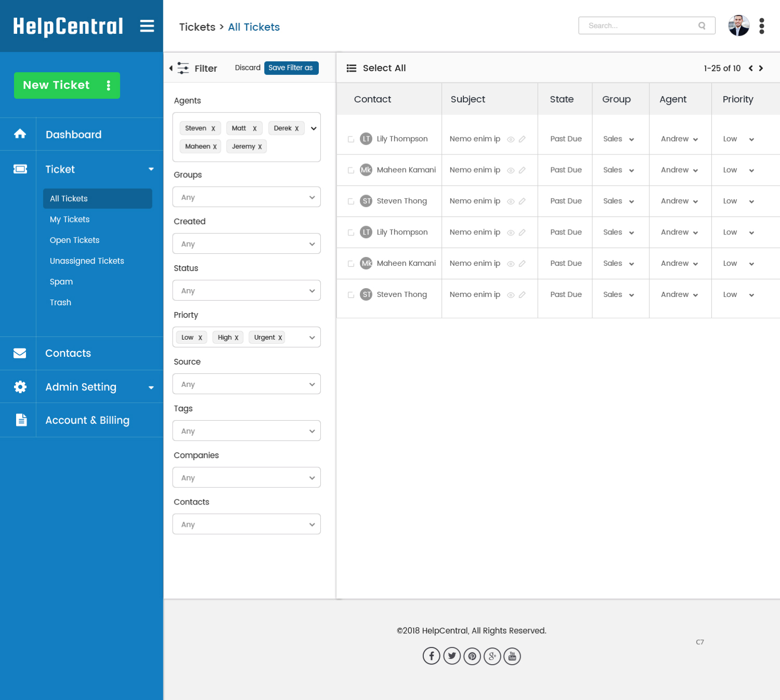Focus the Search input field
Image resolution: width=780 pixels, height=700 pixels.
point(647,25)
